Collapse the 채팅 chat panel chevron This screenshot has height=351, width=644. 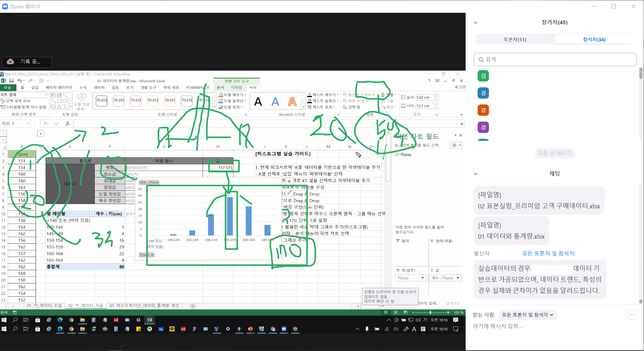click(x=475, y=174)
